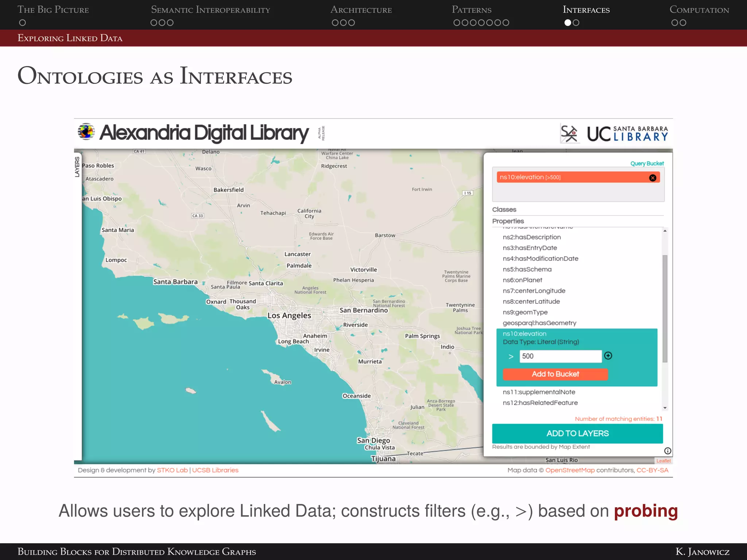Select ns4:hasModificationDate property
The image size is (747, 560).
click(541, 258)
